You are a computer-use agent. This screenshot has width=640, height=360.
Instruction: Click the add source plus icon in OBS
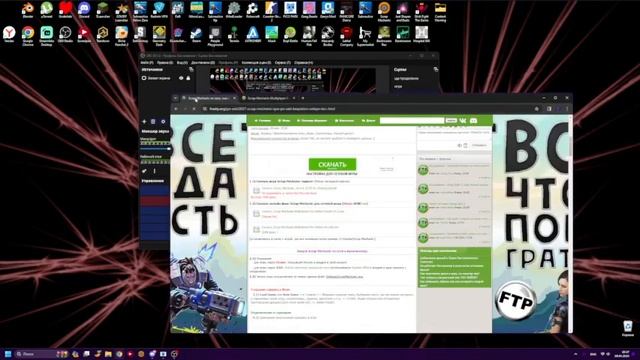144,121
